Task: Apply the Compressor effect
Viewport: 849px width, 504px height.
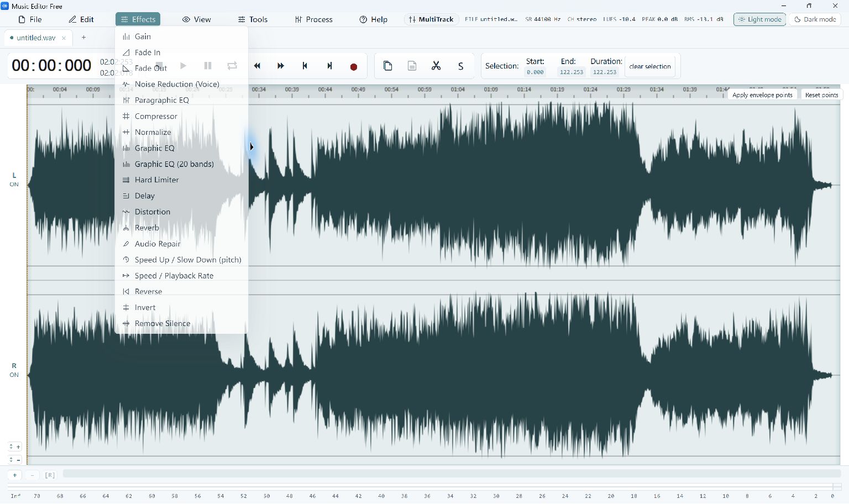Action: [181, 116]
